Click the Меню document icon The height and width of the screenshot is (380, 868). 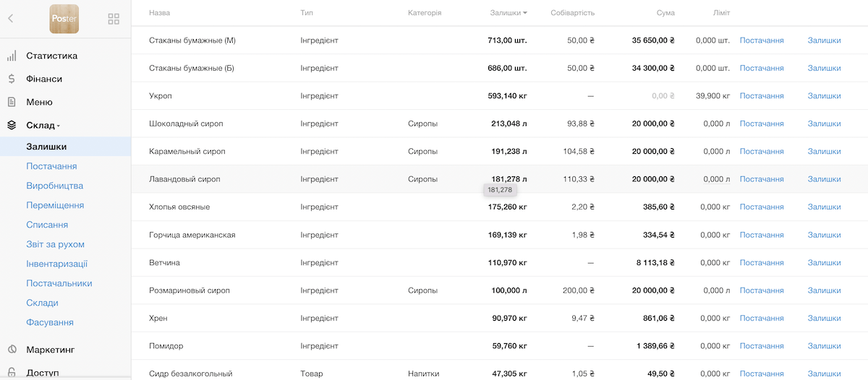pyautogui.click(x=12, y=103)
